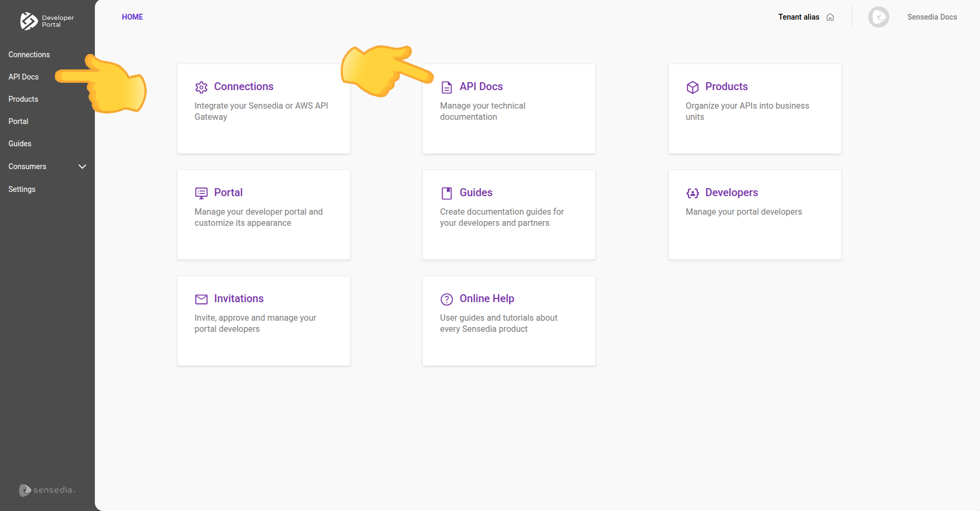Screen dimensions: 980x511
Task: Click the API Docs document icon
Action: click(x=447, y=87)
